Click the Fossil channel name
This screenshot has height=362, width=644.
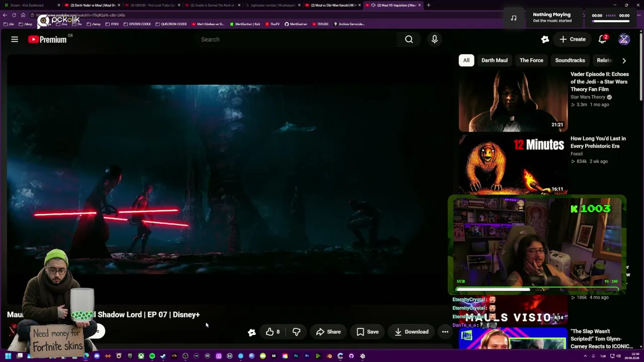point(577,154)
